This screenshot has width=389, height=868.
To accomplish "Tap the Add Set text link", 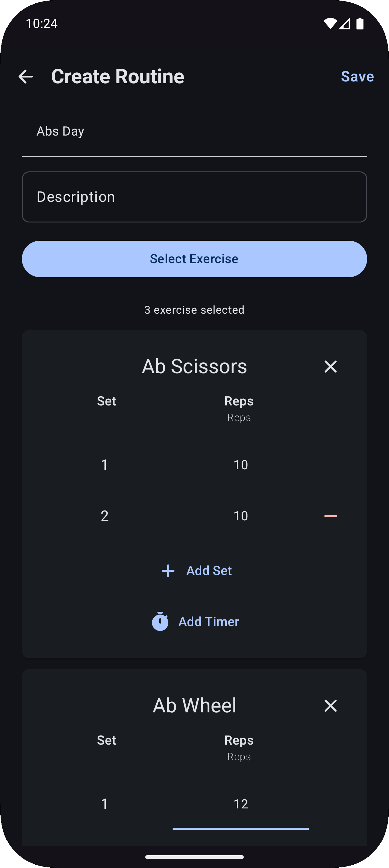I will click(x=209, y=571).
